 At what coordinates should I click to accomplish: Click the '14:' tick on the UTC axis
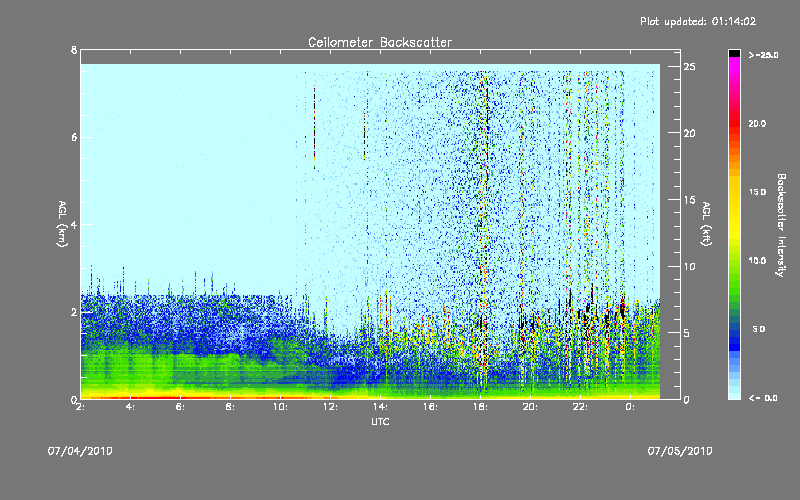point(380,407)
